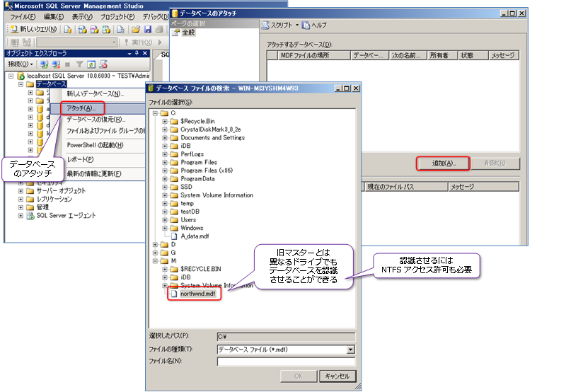The height and width of the screenshot is (392, 566).
Task: Click the ファイル名(N) input field
Action: coord(286,361)
